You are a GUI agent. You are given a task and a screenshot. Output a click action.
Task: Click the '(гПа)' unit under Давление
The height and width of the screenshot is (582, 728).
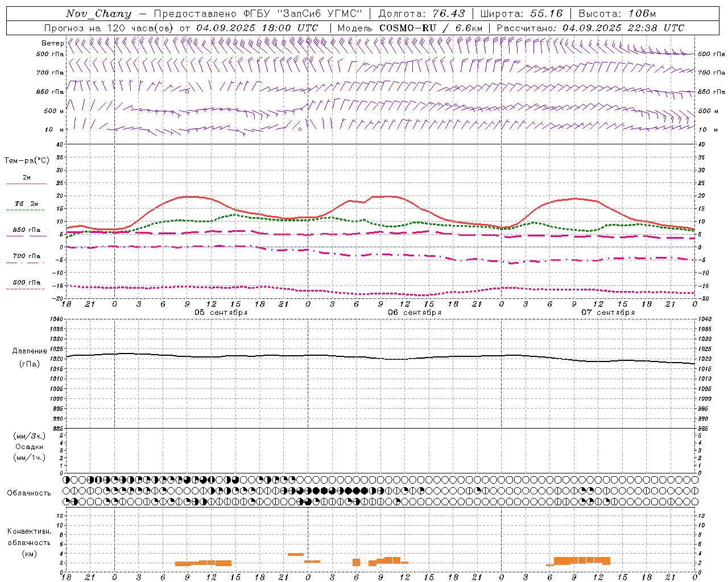30,364
